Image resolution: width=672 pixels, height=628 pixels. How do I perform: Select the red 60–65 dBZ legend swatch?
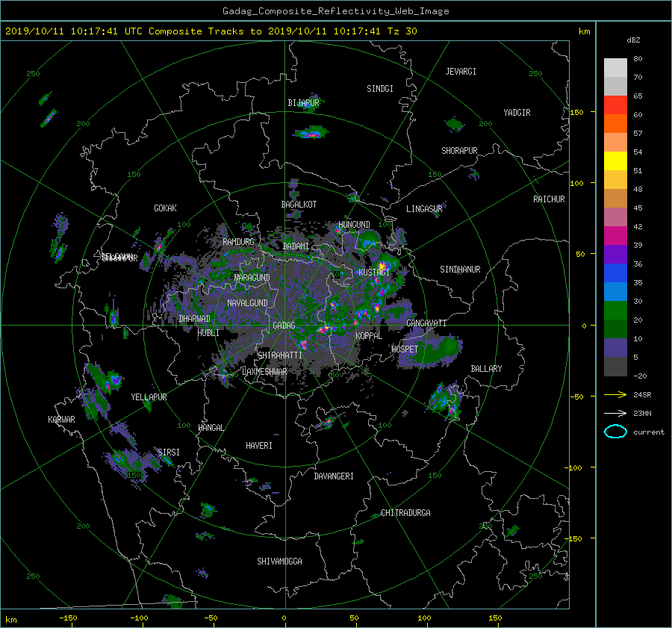[x=615, y=105]
